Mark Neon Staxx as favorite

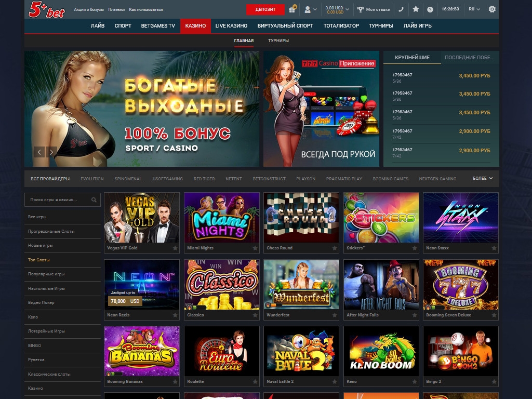(x=494, y=248)
